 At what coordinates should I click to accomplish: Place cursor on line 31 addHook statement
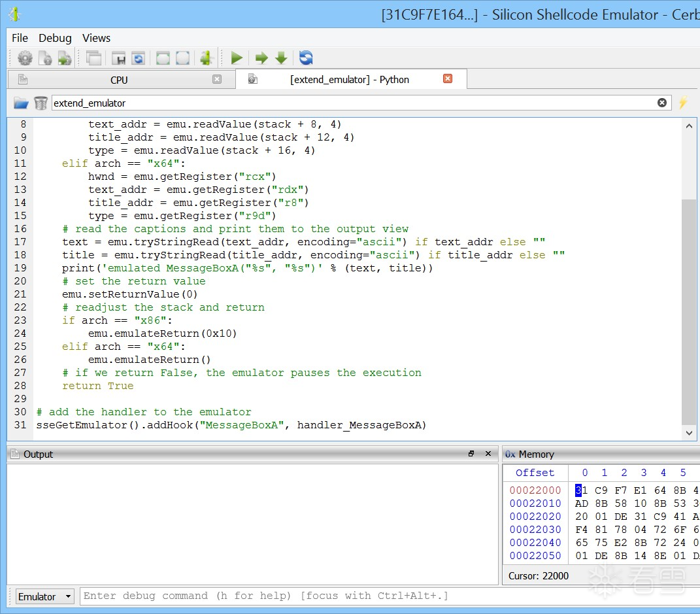tap(231, 425)
